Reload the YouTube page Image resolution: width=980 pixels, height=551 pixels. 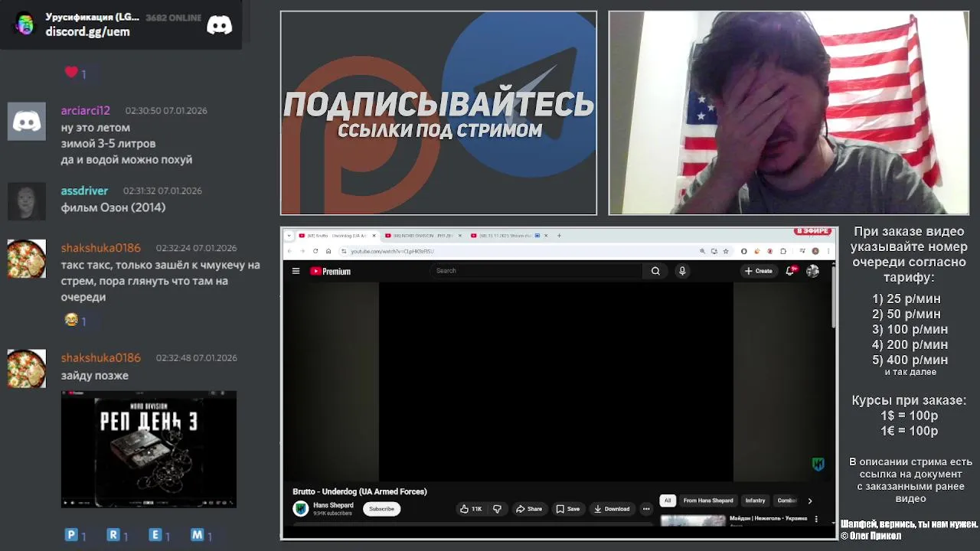315,251
